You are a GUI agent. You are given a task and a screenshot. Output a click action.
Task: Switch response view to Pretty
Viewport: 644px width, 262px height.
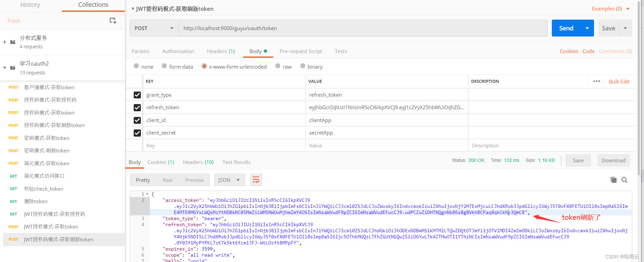[143, 180]
